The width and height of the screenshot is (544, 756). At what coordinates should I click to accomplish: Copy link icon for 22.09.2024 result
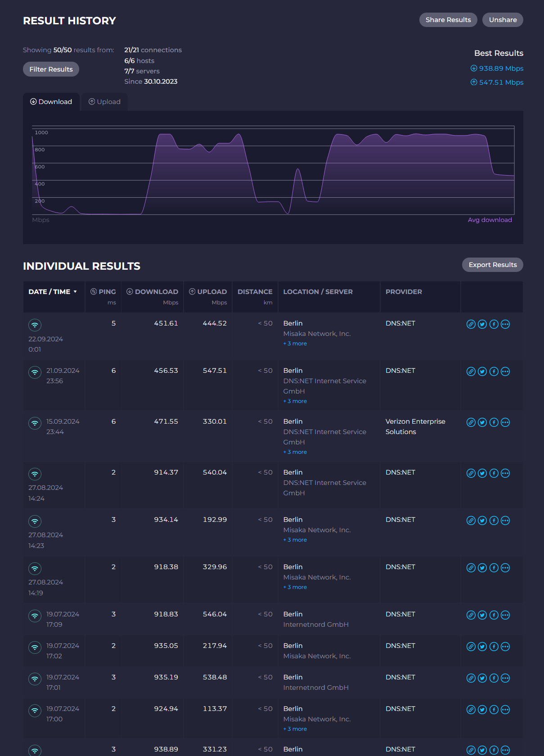[471, 324]
